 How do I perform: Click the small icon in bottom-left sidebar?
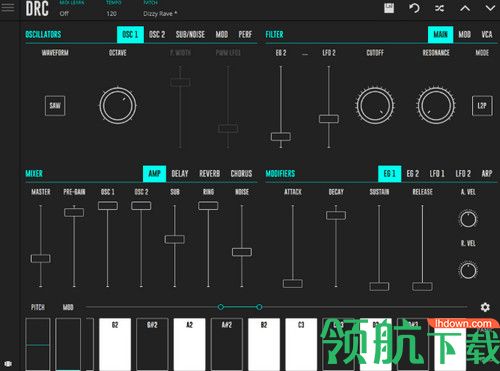8,363
